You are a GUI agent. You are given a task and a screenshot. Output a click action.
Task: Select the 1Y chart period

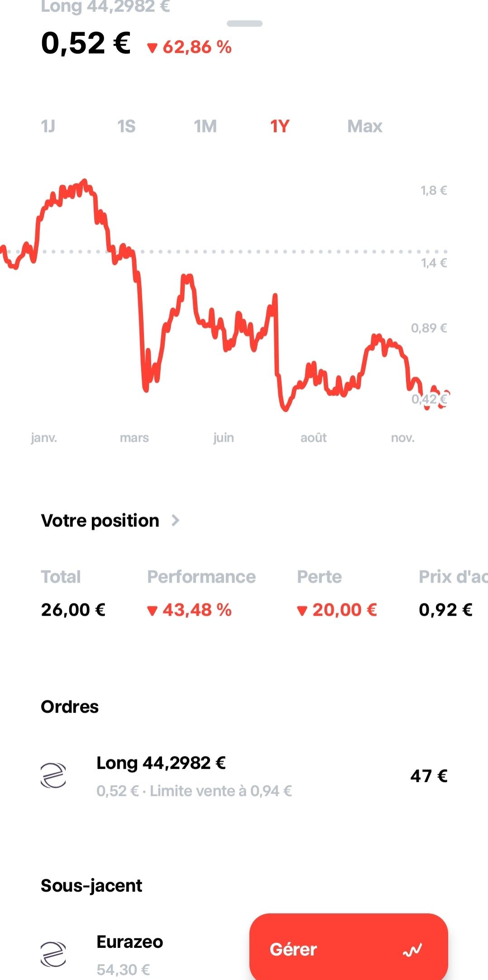(280, 126)
